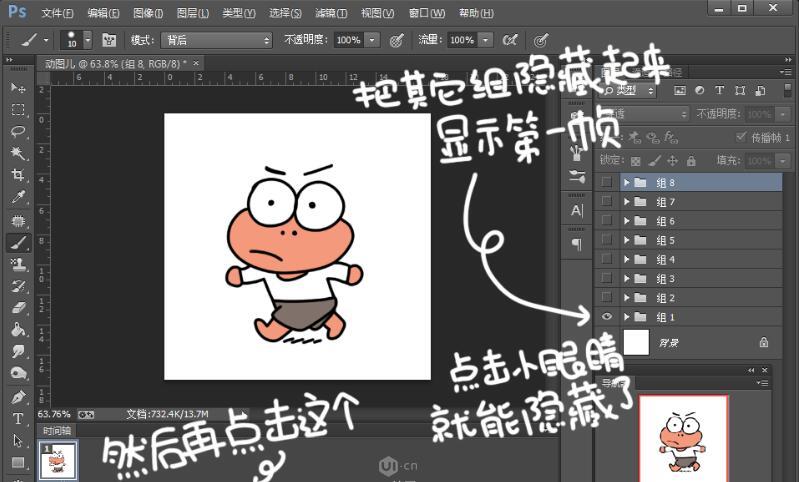Select the Spot Healing Brush tool
799x482 pixels.
point(18,221)
